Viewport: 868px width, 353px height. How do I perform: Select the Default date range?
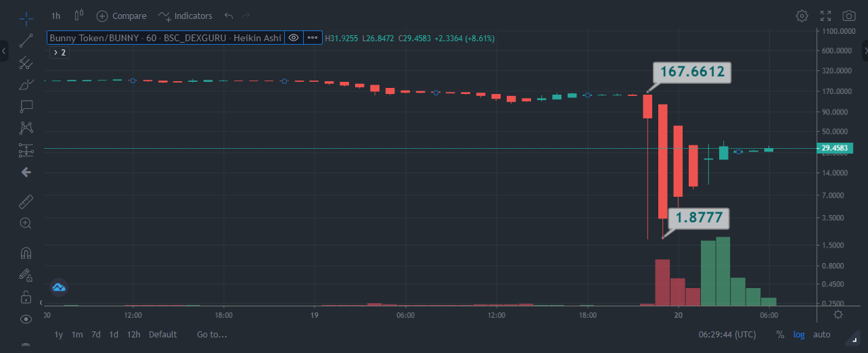pyautogui.click(x=163, y=334)
